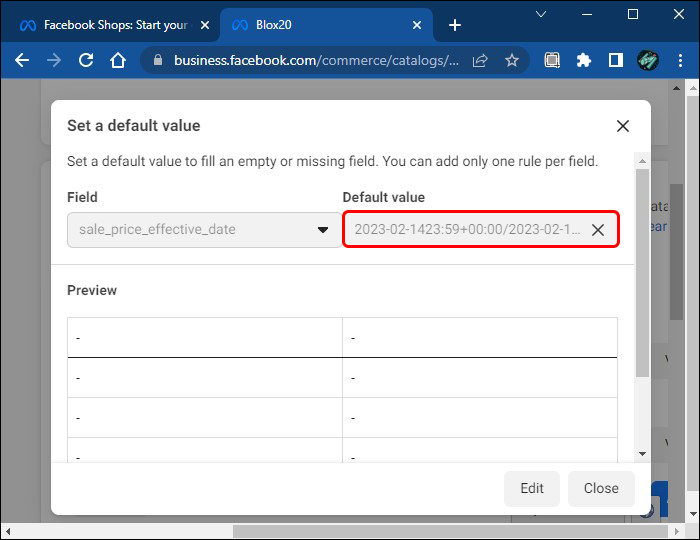Open the profile avatar in toolbar

pyautogui.click(x=647, y=60)
